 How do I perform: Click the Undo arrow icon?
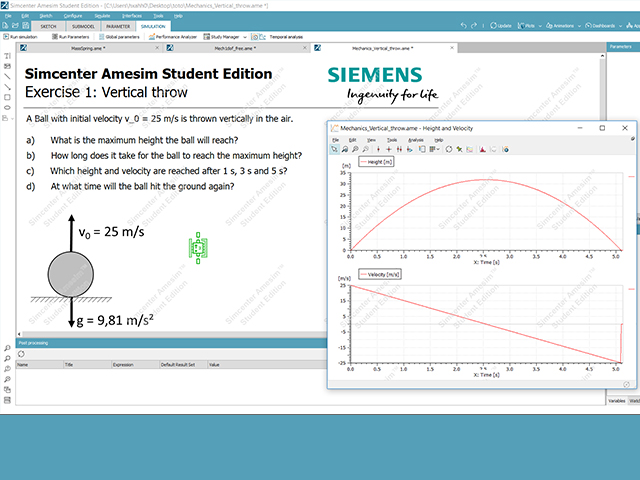(463, 26)
